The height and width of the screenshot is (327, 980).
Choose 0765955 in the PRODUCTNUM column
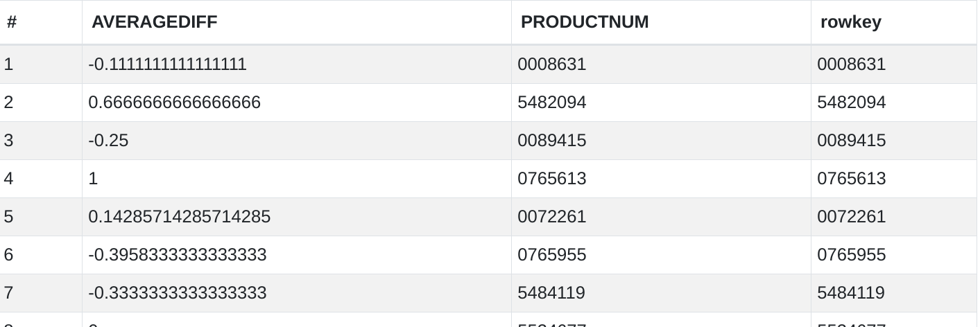(x=551, y=255)
